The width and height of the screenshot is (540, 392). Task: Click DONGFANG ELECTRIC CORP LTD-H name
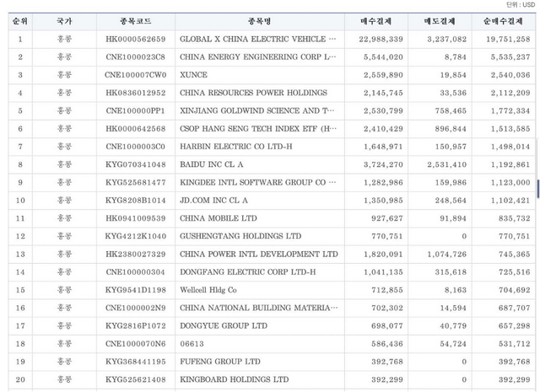pyautogui.click(x=247, y=272)
